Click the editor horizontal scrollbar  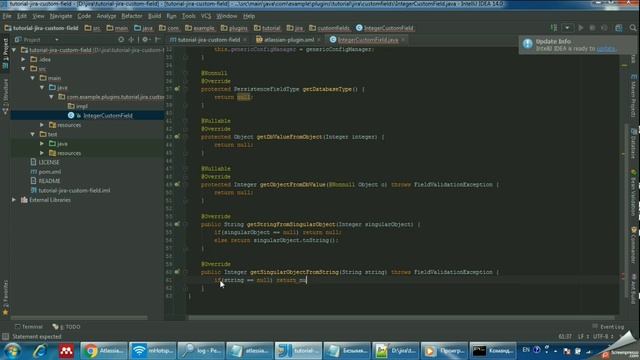click(x=401, y=317)
